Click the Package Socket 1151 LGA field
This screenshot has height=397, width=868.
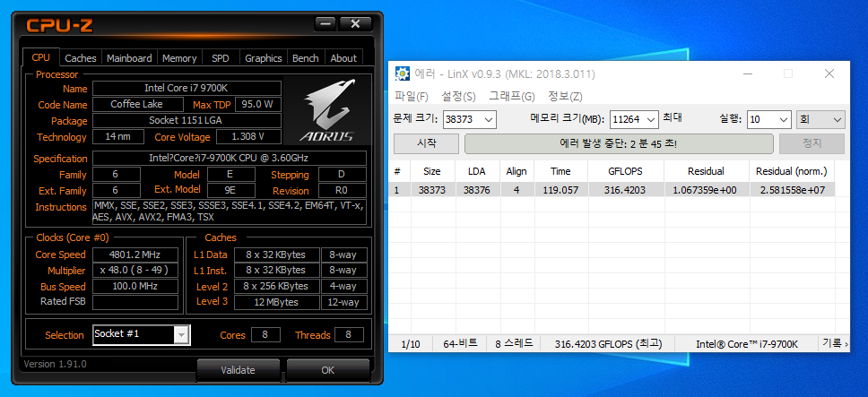187,121
